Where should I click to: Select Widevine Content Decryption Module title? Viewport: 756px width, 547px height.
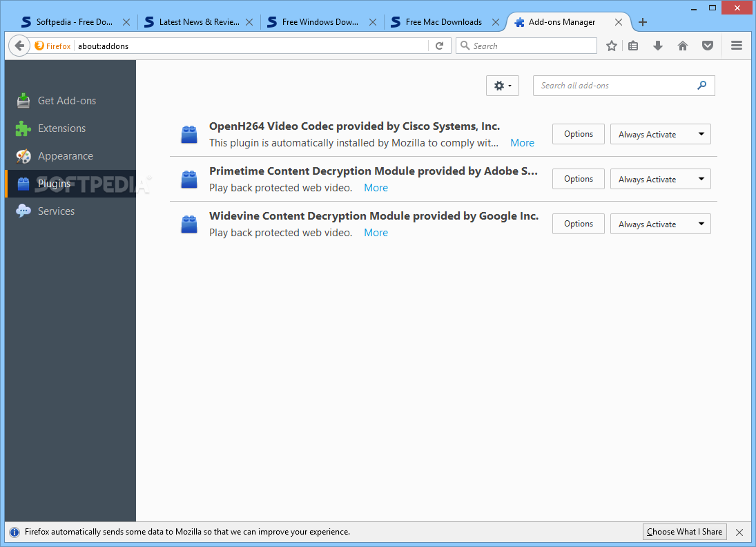[x=374, y=216]
